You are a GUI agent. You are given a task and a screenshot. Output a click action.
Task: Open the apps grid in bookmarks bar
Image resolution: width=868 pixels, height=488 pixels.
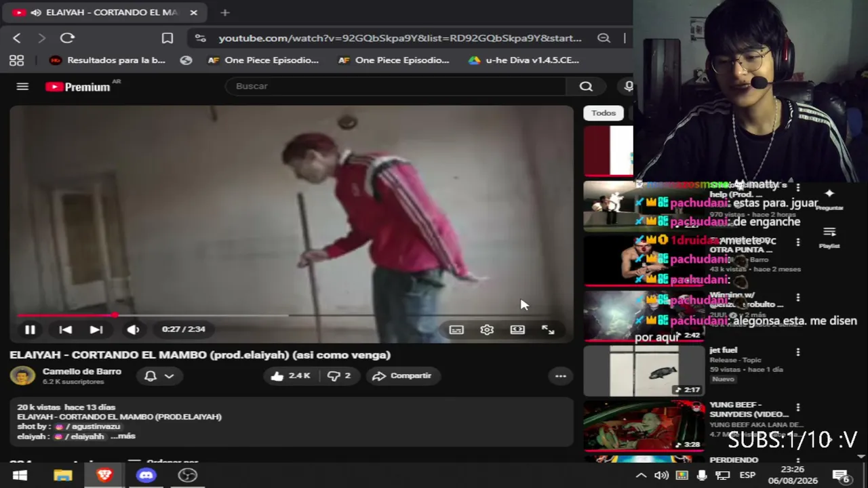click(17, 60)
